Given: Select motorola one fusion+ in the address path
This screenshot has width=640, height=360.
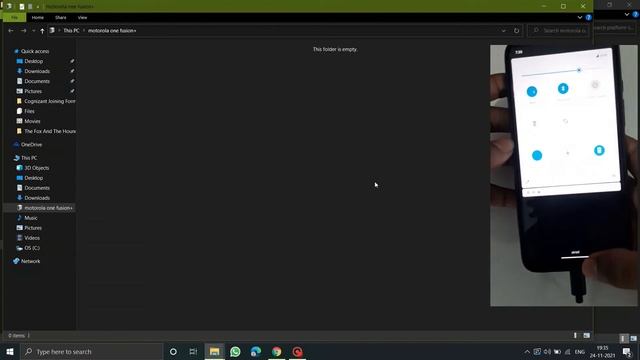Looking at the screenshot, I should point(112,31).
